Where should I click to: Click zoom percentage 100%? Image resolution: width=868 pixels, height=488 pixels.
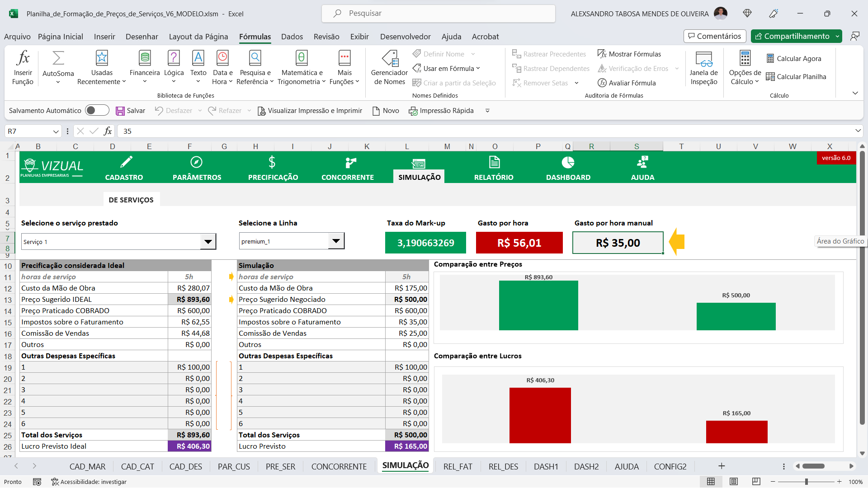pos(855,482)
